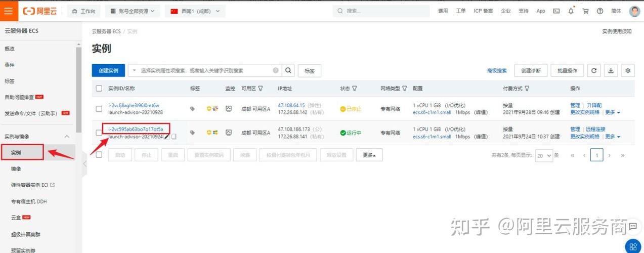Open monitoring chart for launch-advisor-20210928
644x253 pixels.
[x=229, y=109]
